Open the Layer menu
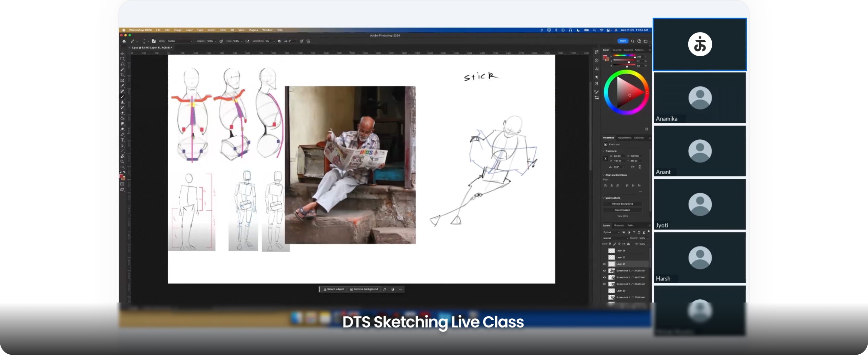Image resolution: width=868 pixels, height=355 pixels. [x=189, y=30]
